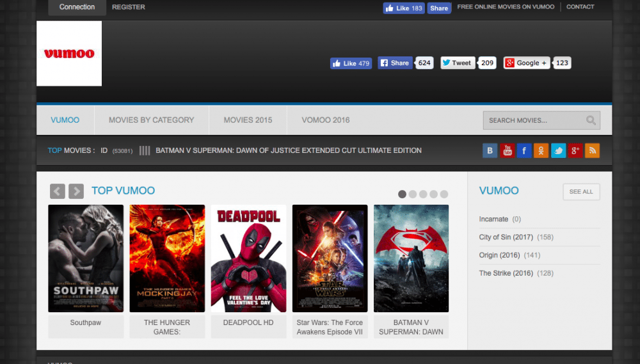Click the VK social icon

click(x=490, y=150)
